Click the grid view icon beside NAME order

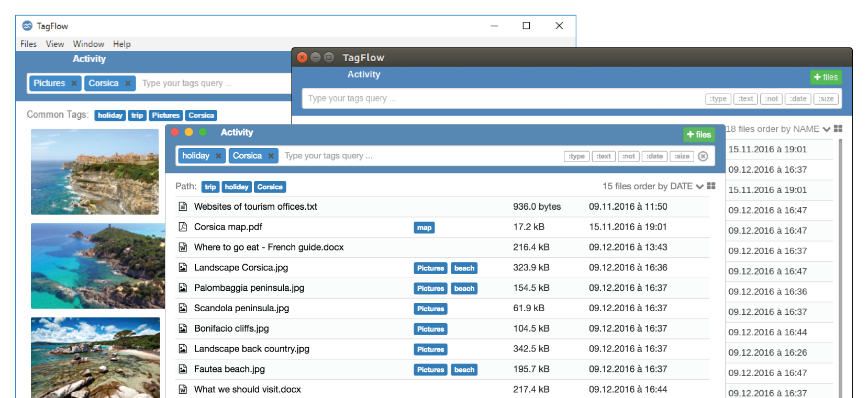838,129
